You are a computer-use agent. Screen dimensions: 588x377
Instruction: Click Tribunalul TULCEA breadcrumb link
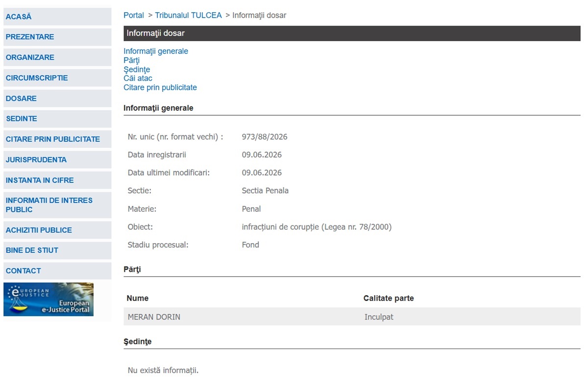[x=188, y=15]
